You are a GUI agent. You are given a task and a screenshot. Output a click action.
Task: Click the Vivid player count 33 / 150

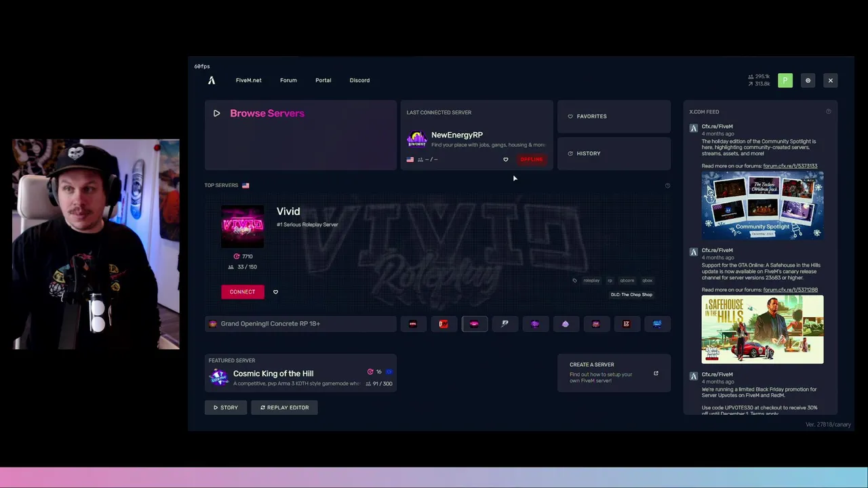coord(242,267)
